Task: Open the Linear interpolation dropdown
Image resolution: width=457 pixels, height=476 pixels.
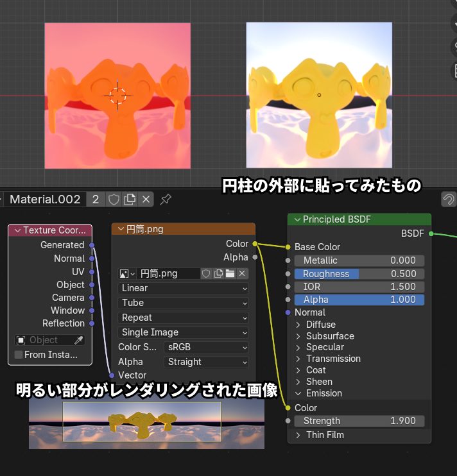Action: click(x=183, y=288)
